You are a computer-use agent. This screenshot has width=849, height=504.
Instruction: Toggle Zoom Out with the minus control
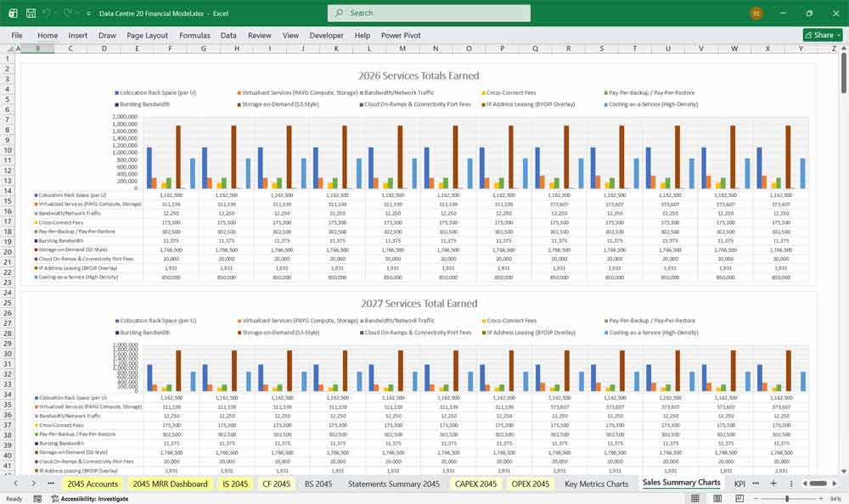(756, 498)
